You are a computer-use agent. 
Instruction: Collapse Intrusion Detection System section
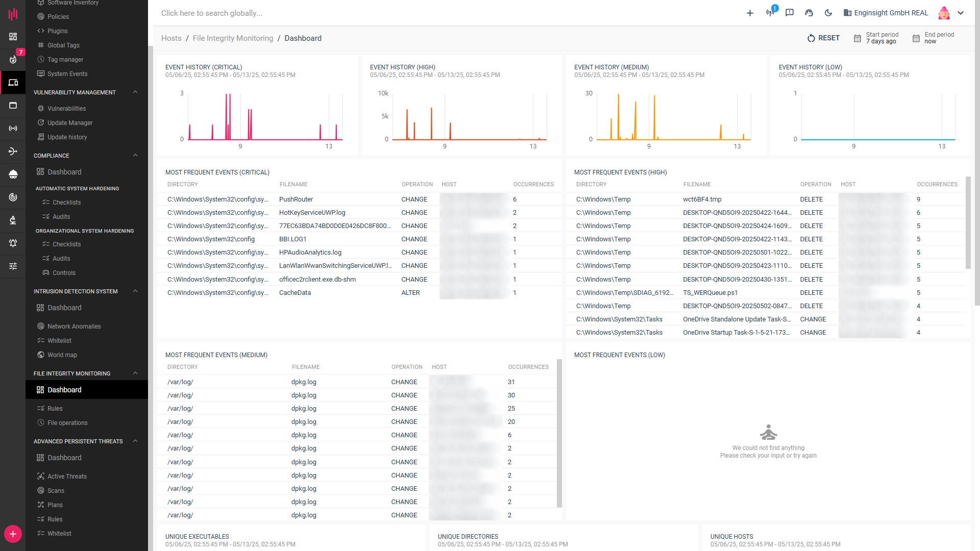[135, 291]
